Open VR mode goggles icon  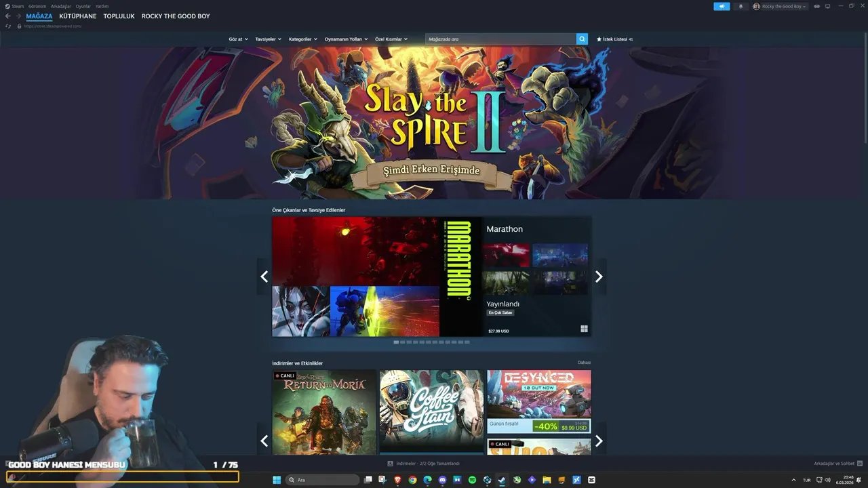816,6
